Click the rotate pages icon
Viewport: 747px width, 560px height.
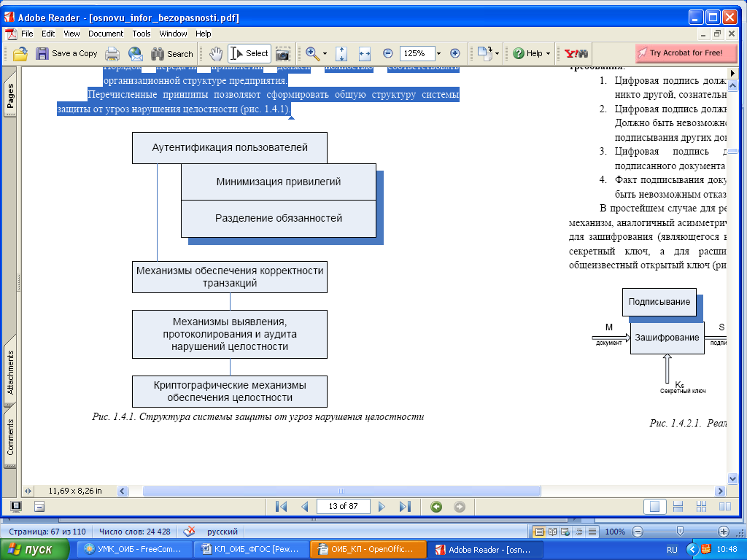[485, 53]
